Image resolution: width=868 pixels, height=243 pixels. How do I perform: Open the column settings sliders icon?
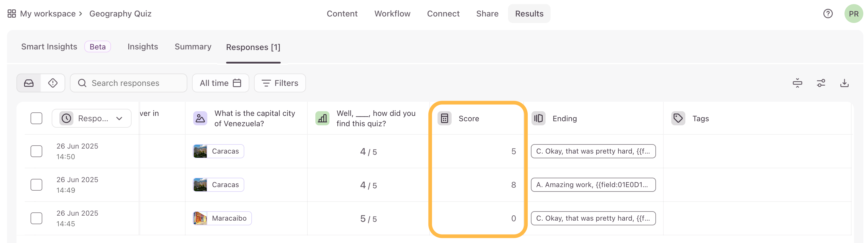821,83
